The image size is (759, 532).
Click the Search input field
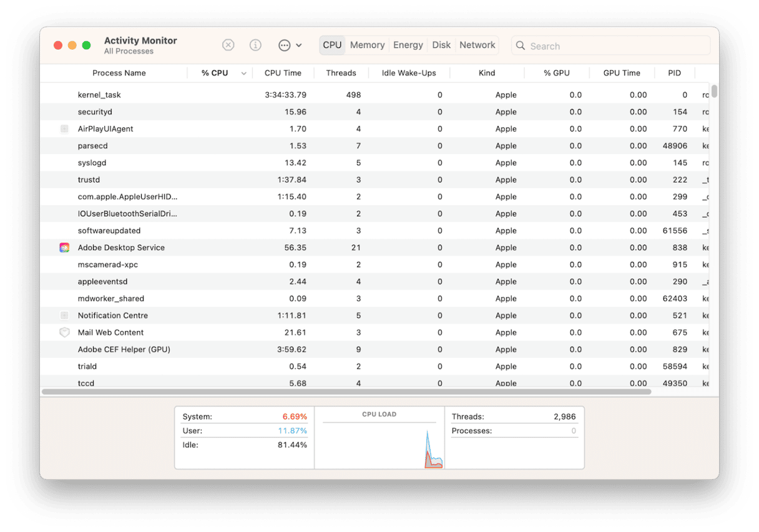[x=615, y=46]
